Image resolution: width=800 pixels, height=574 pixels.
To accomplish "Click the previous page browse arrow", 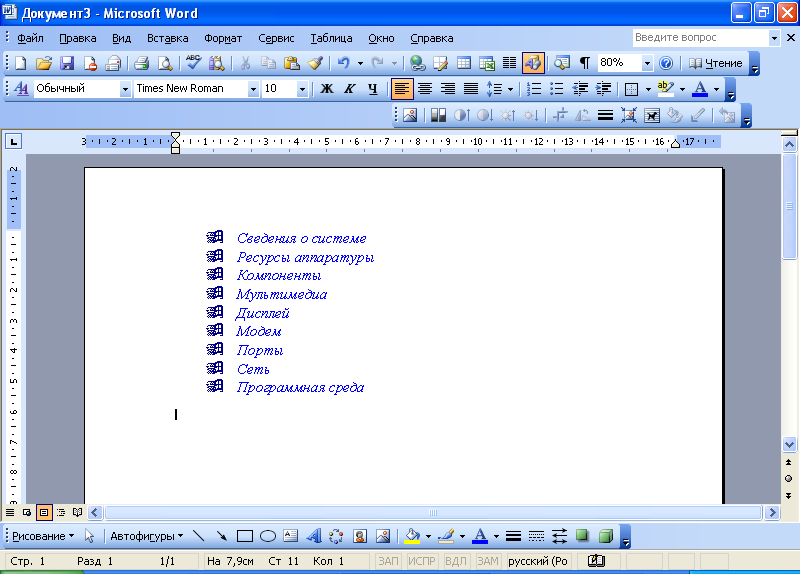I will [789, 462].
